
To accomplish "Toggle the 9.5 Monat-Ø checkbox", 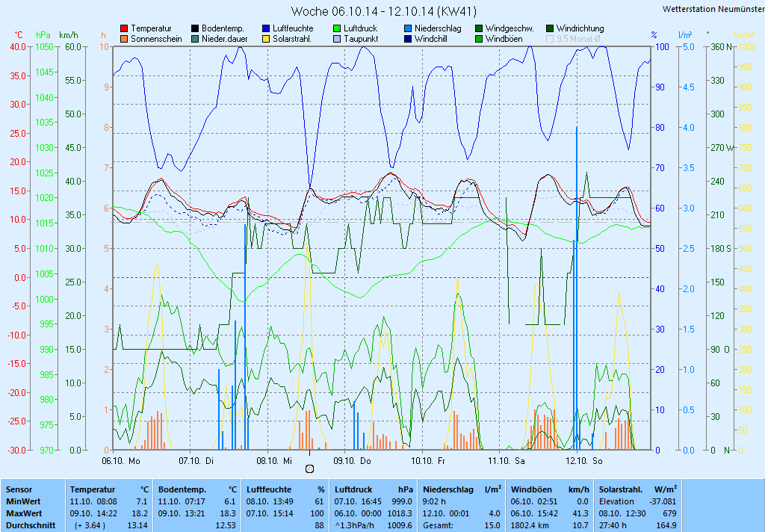I will (550, 39).
